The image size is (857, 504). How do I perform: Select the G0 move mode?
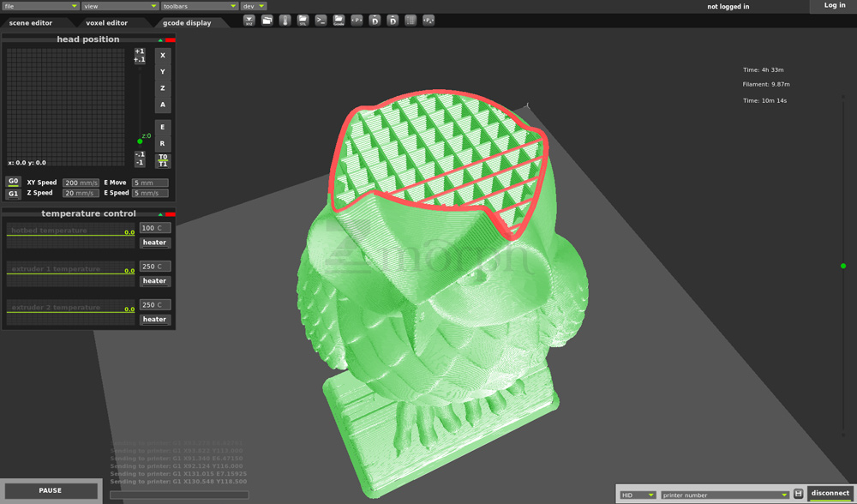[x=13, y=182]
